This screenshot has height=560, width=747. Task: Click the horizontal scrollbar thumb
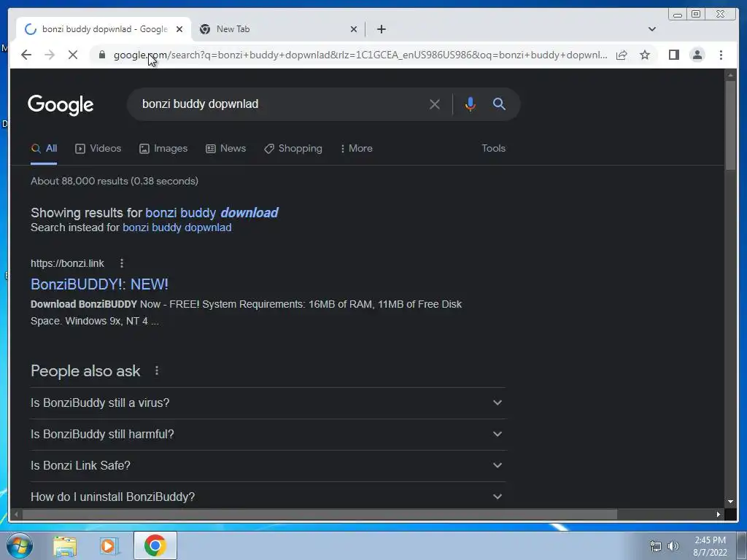(x=320, y=514)
